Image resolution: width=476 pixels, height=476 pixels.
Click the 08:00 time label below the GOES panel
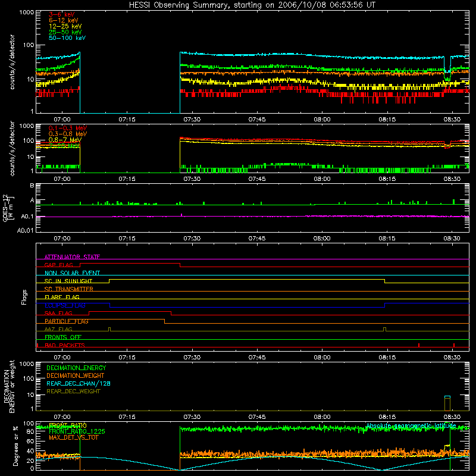tap(322, 239)
